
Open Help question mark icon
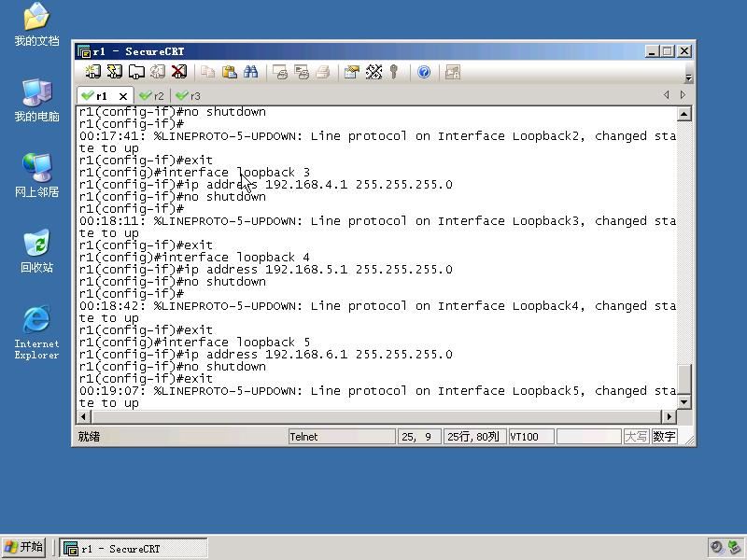[424, 72]
